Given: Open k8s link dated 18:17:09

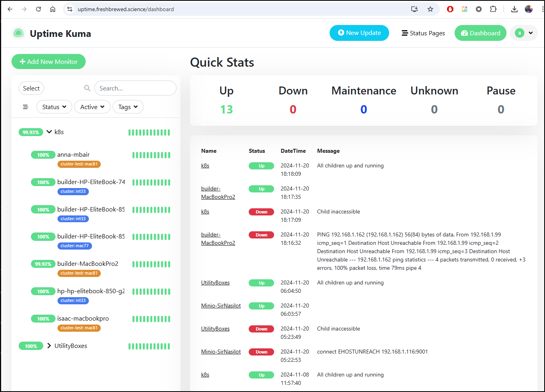Looking at the screenshot, I should 205,211.
